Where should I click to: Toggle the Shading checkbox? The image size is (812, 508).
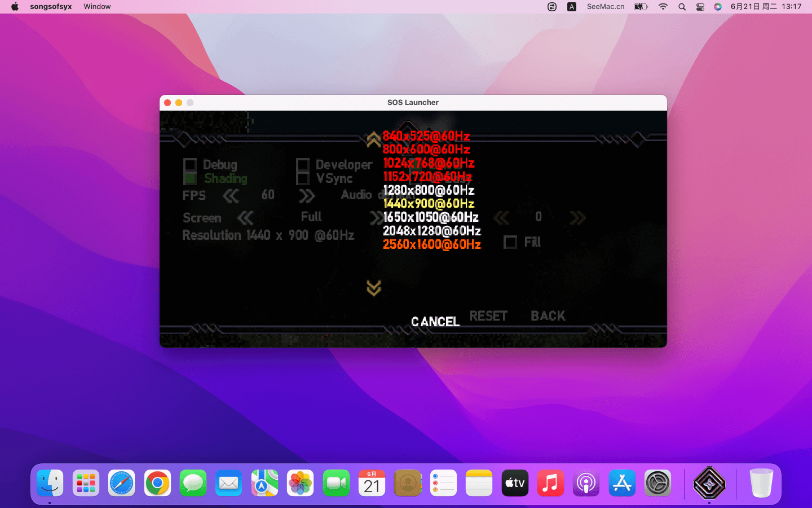point(190,178)
